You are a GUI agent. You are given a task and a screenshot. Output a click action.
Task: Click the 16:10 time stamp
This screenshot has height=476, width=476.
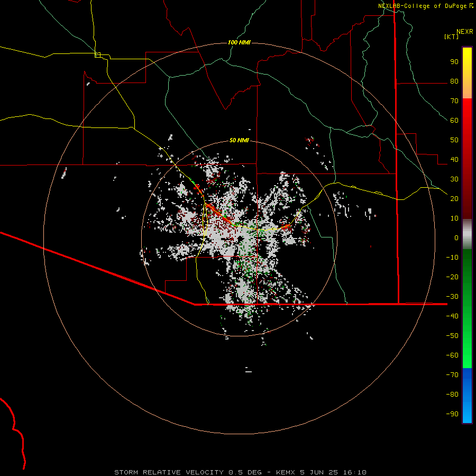pos(354,472)
